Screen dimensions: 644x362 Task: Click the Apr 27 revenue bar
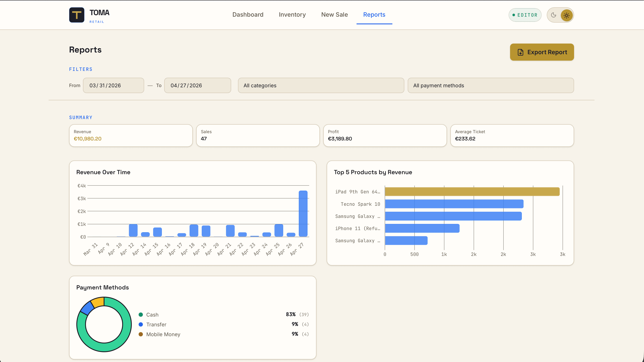(303, 214)
